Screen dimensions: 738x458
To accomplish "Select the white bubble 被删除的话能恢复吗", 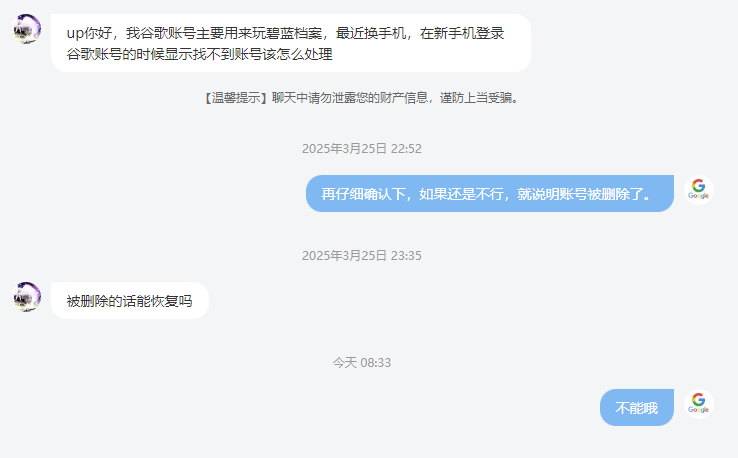I will pyautogui.click(x=129, y=300).
